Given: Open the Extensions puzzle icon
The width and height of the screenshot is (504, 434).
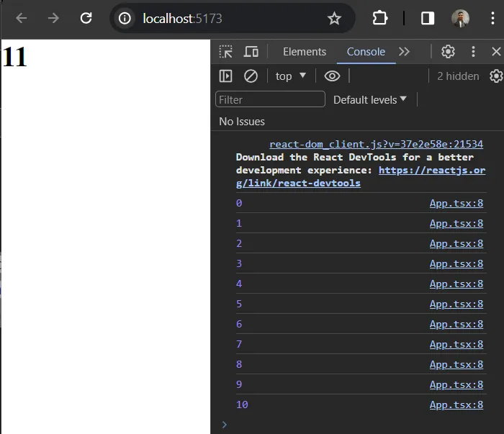Looking at the screenshot, I should [x=379, y=18].
